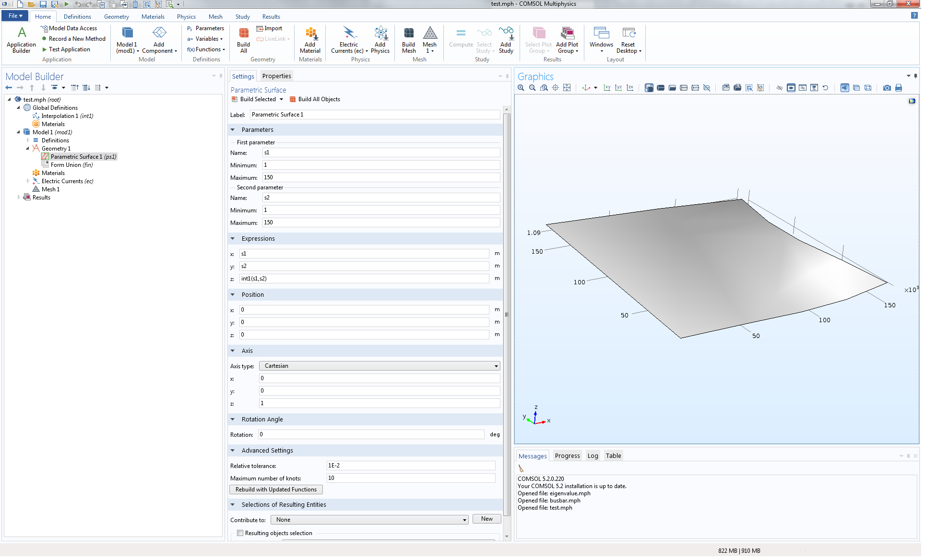Enable Resulting objects selection checkbox
The width and height of the screenshot is (925, 560).
[x=240, y=533]
